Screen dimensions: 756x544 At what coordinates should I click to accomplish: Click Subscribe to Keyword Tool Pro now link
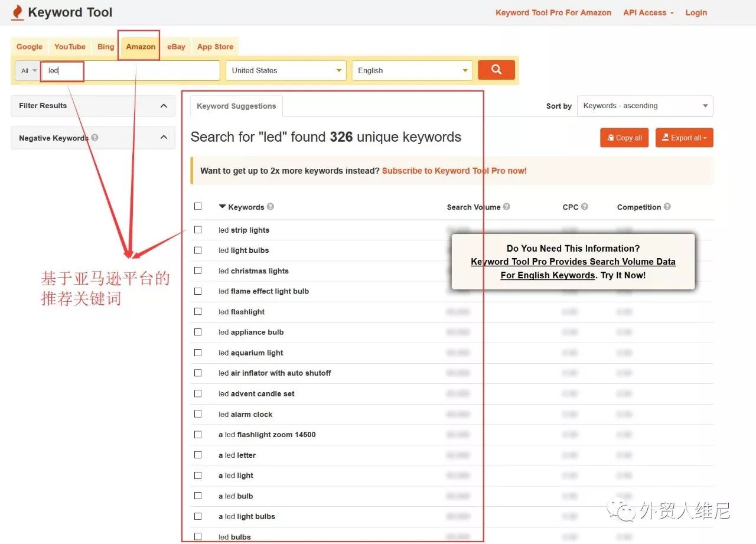click(x=454, y=171)
